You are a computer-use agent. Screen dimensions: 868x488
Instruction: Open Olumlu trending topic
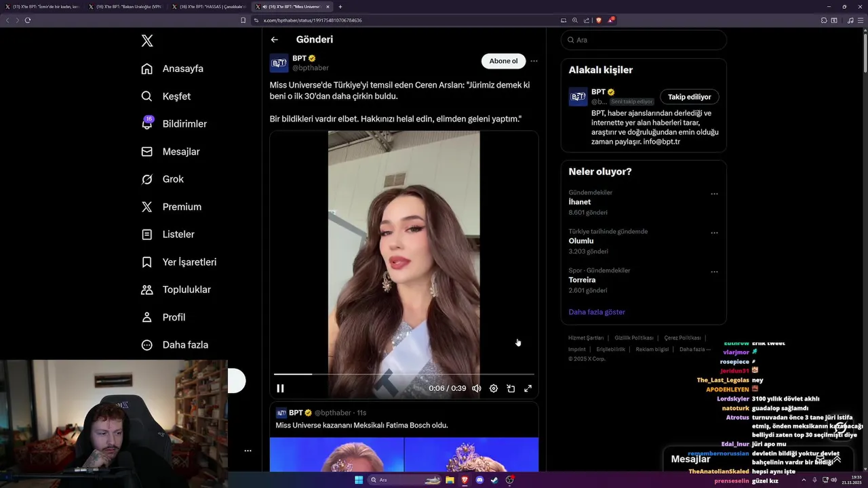(581, 241)
